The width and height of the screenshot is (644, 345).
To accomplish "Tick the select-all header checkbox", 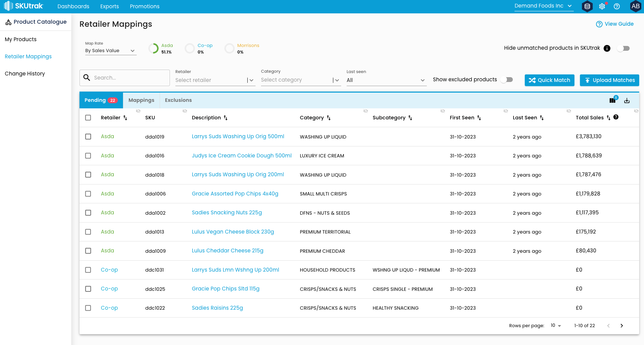I will (88, 118).
